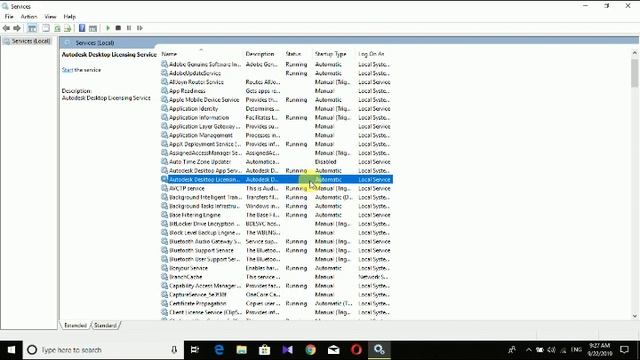Image resolution: width=640 pixels, height=360 pixels.
Task: Select the App Readiness service
Action: pos(276,91)
